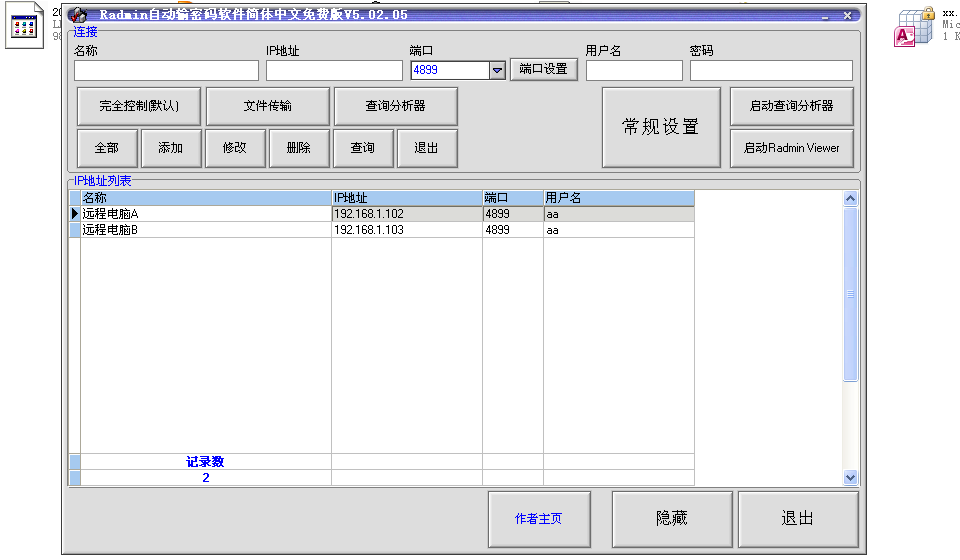Click the 记录数 footer cell
Screen dimensions: 960x560
[x=206, y=461]
